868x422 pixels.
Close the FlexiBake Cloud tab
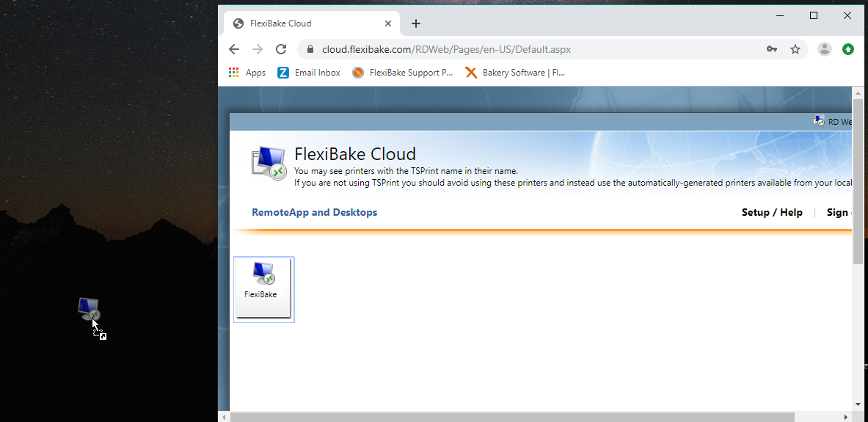388,23
